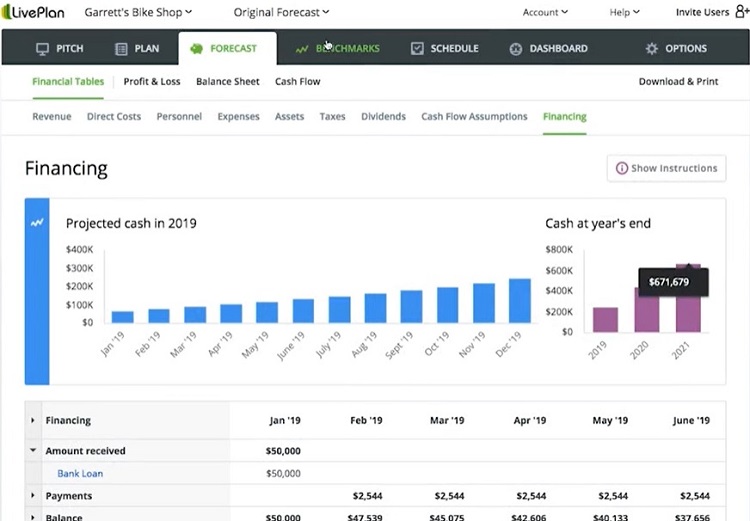Open the Help dropdown menu
Viewport: 750px width, 521px height.
pos(624,12)
